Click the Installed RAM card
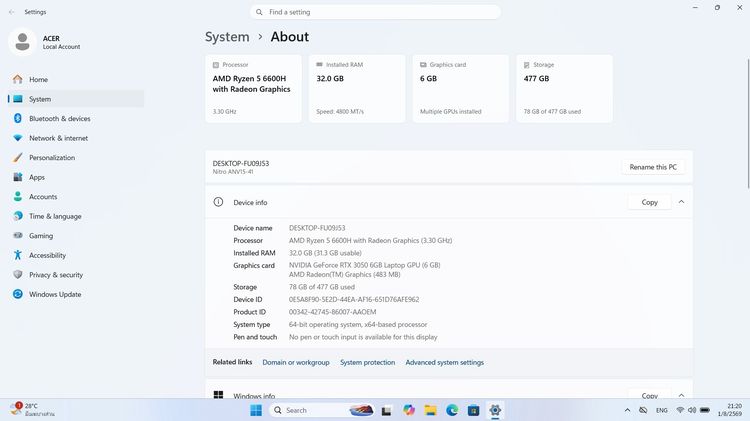The height and width of the screenshot is (421, 750). click(357, 89)
